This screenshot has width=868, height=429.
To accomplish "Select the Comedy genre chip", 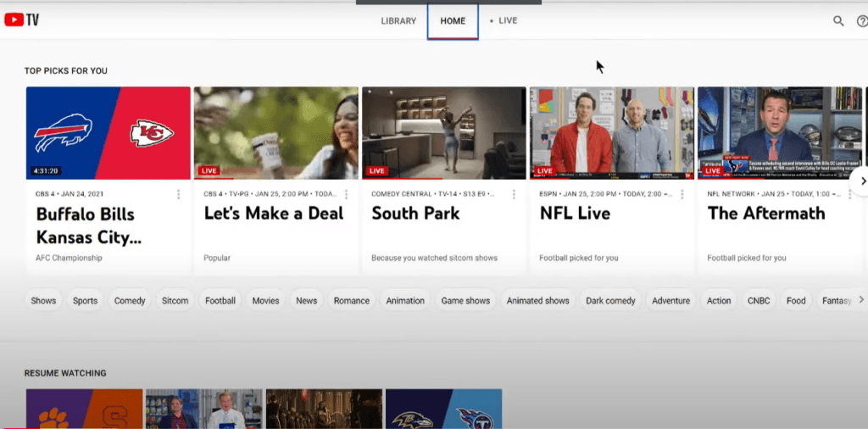I will (130, 301).
